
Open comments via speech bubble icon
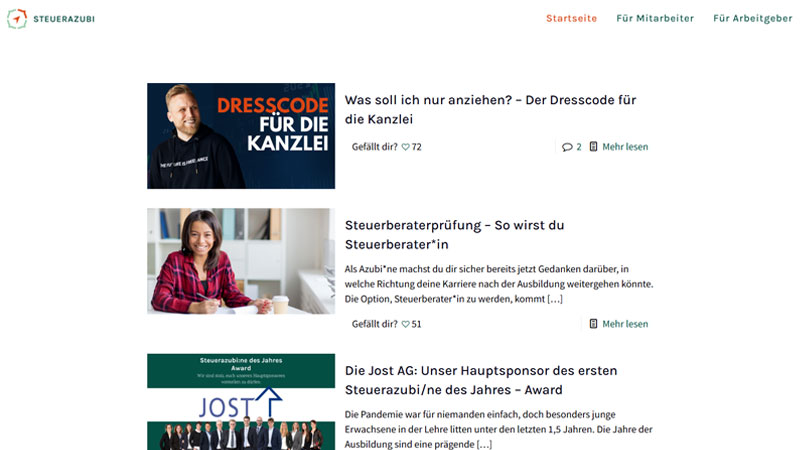click(567, 147)
